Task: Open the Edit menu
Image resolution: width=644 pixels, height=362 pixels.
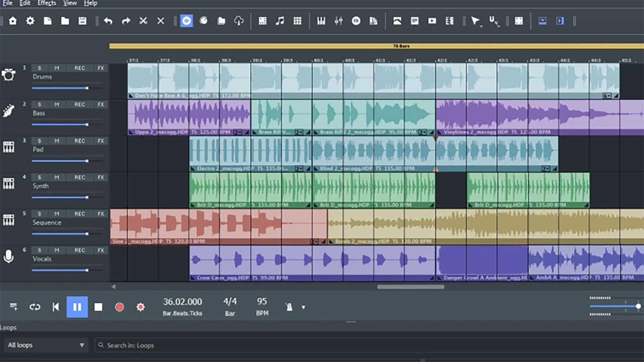Action: click(x=25, y=3)
